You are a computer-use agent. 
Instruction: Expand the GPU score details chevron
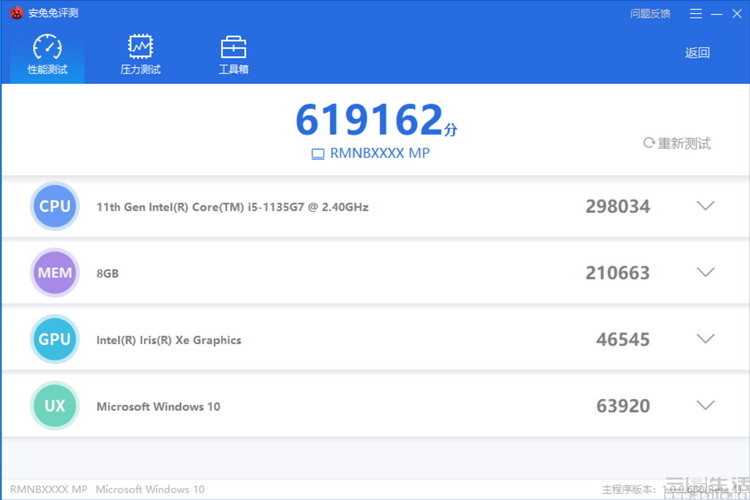coord(706,339)
